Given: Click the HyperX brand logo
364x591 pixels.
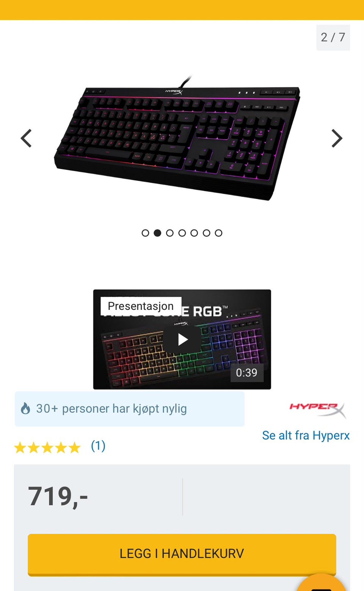Looking at the screenshot, I should pyautogui.click(x=318, y=410).
